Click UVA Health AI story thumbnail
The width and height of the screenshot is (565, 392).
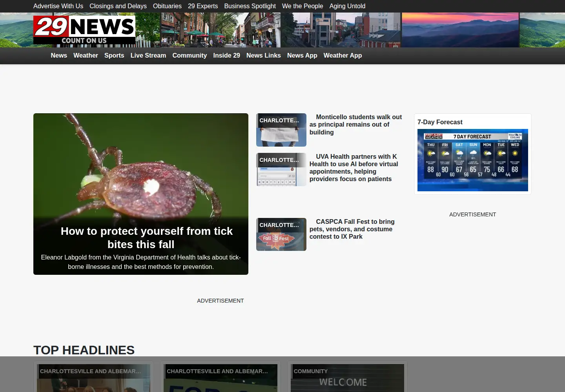coord(281,169)
